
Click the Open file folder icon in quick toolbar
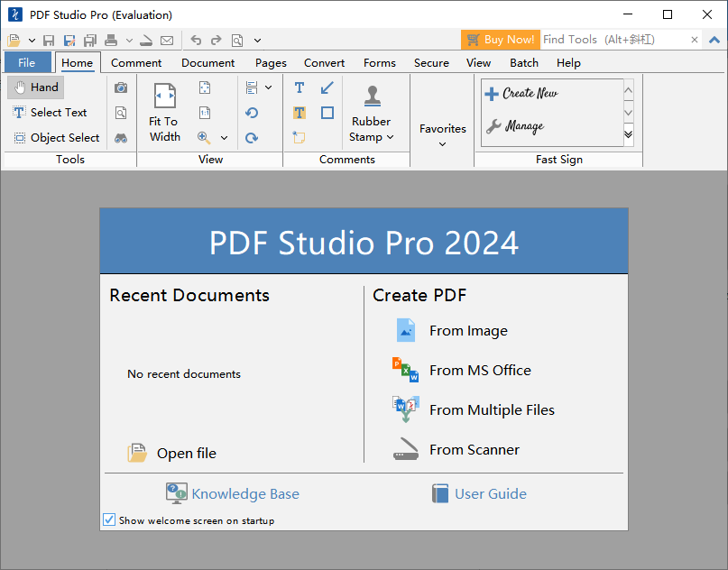(x=14, y=41)
